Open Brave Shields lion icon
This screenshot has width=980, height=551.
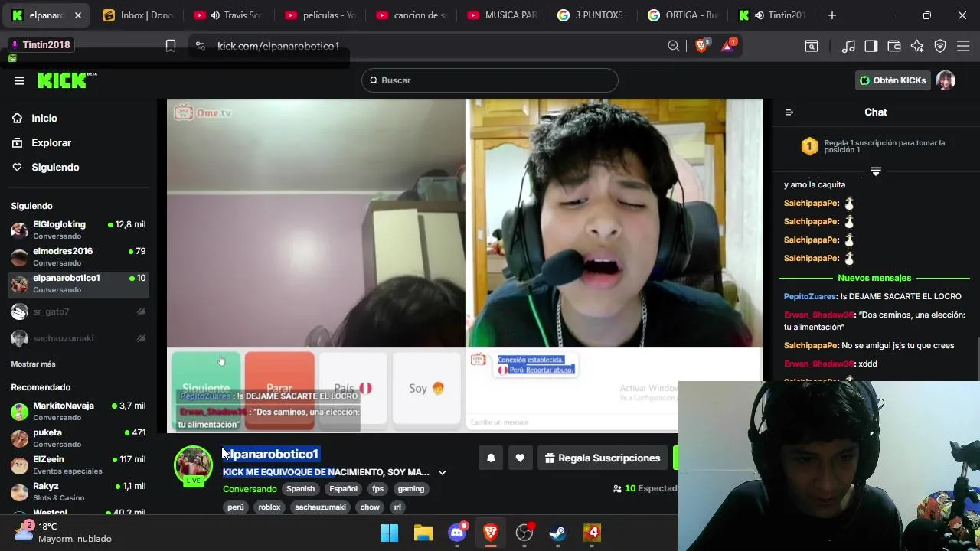701,46
